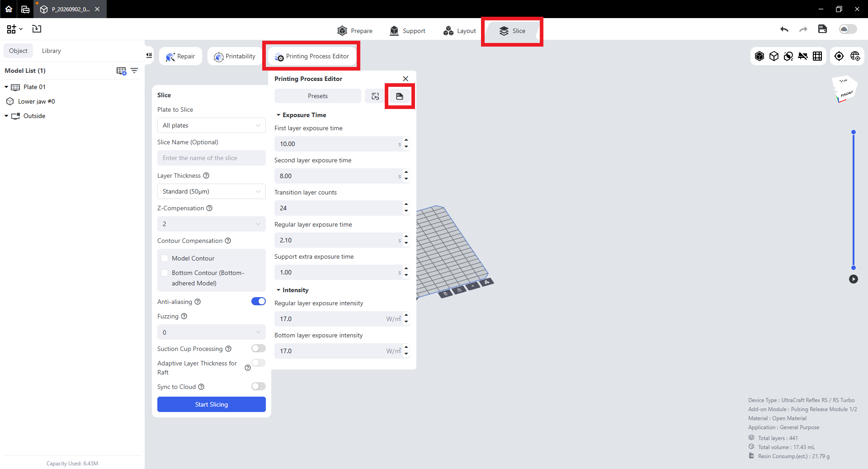Click the import file icon in the top-left toolbar

coord(37,29)
